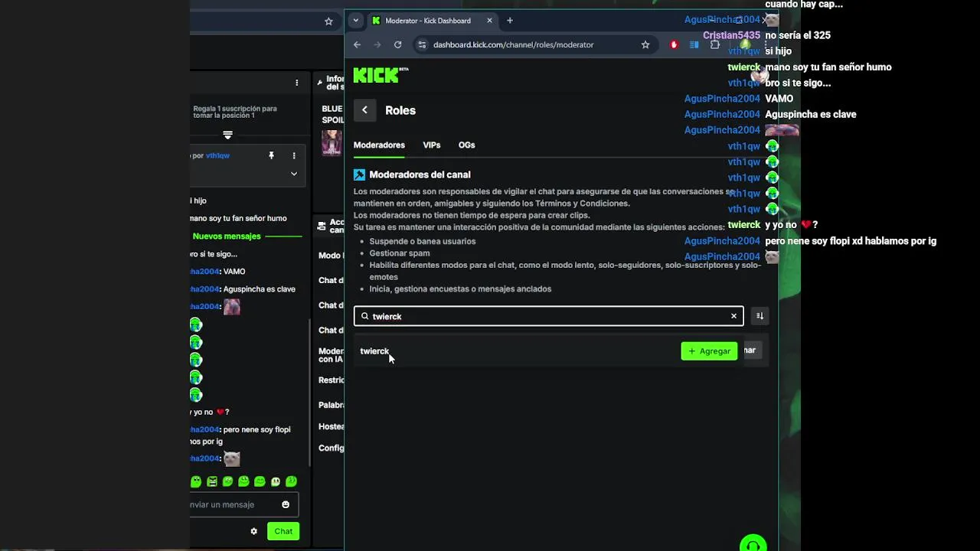Open site information icon in address bar
980x551 pixels.
(x=422, y=44)
